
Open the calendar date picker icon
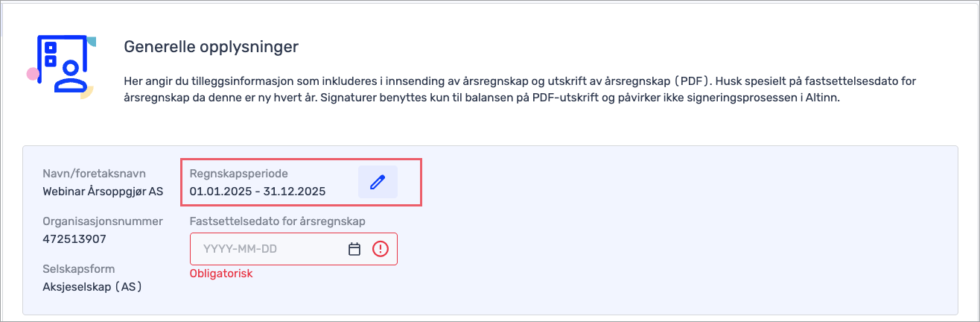(354, 249)
